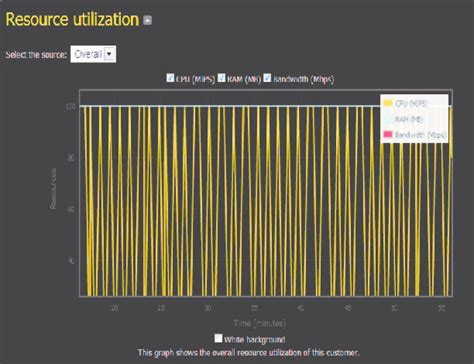The height and width of the screenshot is (364, 474).
Task: Uncheck the Bandwidth (Mbps) checkbox
Action: (x=267, y=78)
